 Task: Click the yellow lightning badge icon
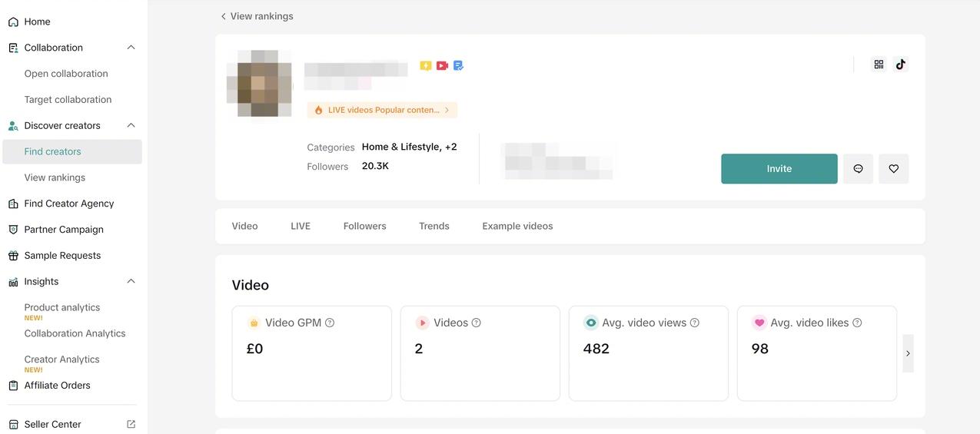[x=426, y=66]
